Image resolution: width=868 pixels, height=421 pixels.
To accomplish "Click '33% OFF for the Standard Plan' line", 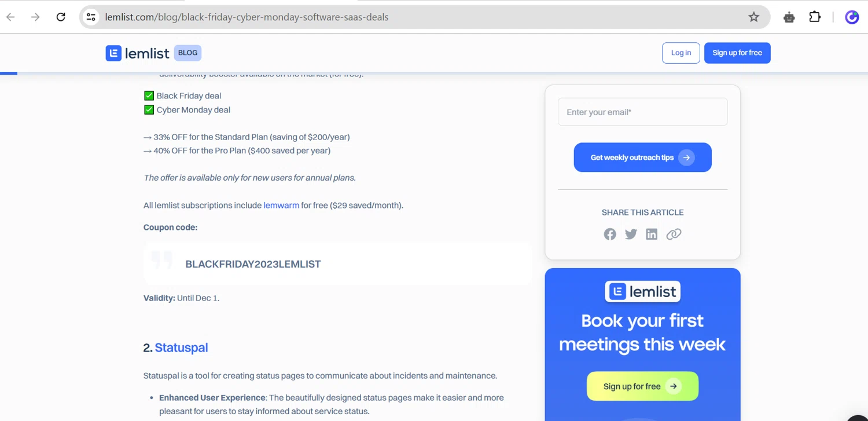I will click(247, 137).
